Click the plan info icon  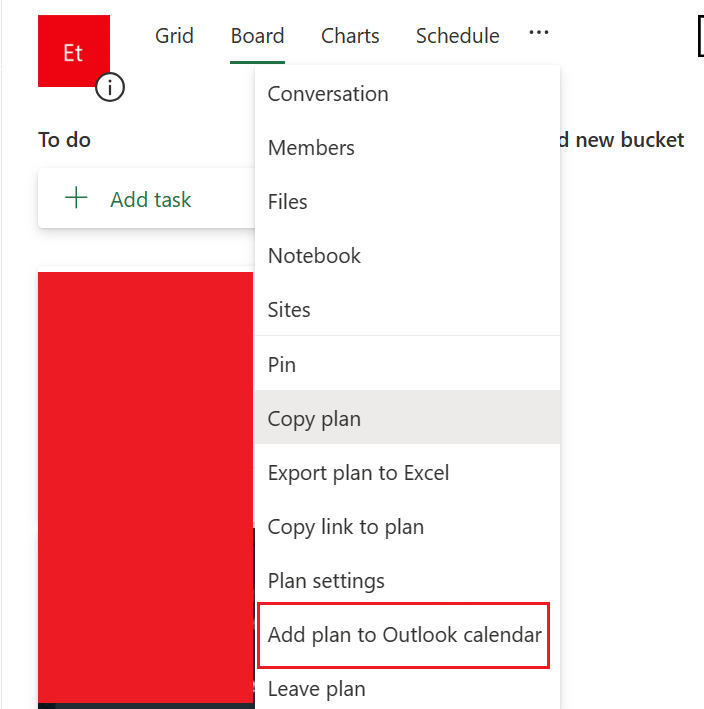tap(110, 87)
